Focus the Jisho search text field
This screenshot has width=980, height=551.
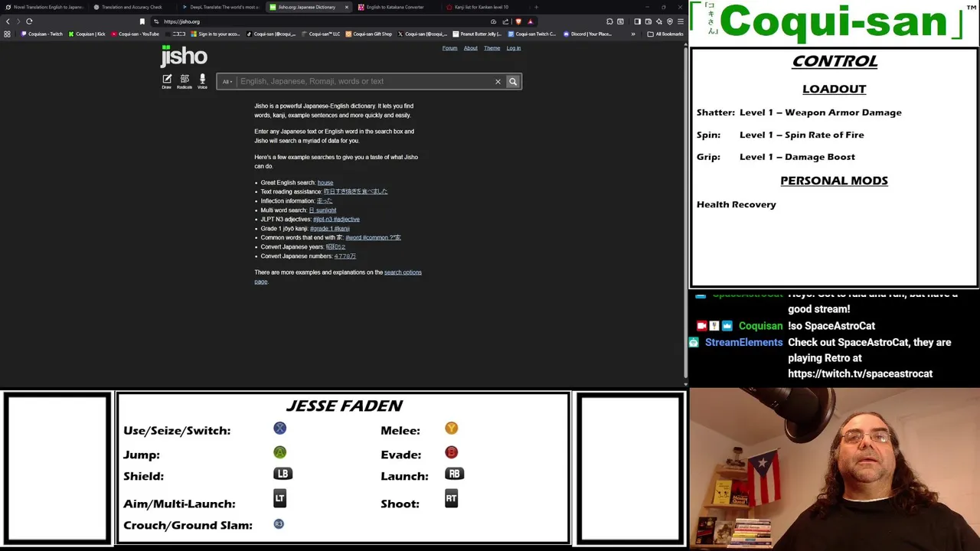coord(364,81)
